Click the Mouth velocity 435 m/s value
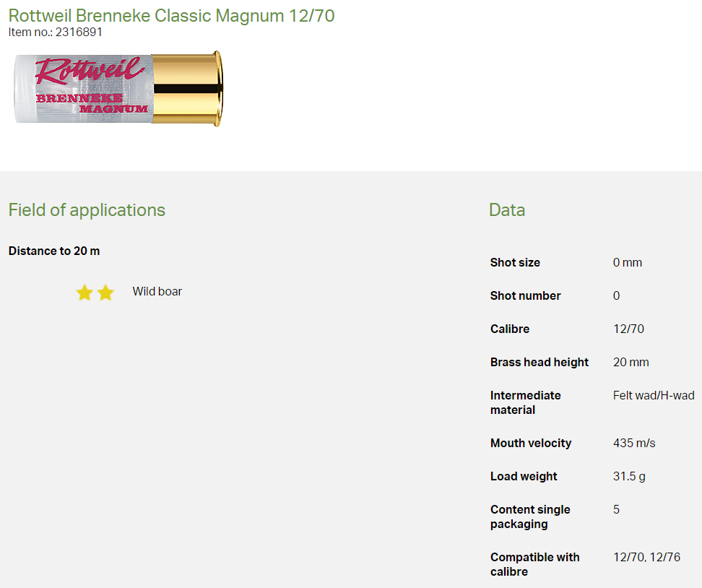The height and width of the screenshot is (588, 702). 634,443
